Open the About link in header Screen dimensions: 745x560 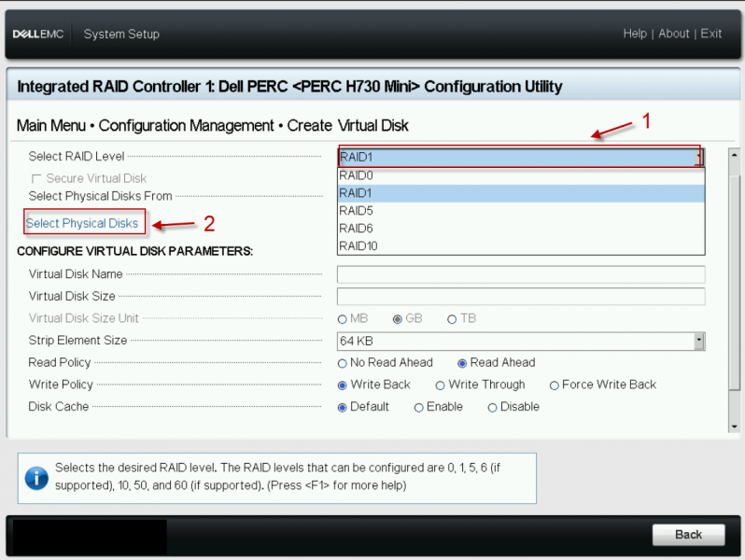click(x=673, y=34)
